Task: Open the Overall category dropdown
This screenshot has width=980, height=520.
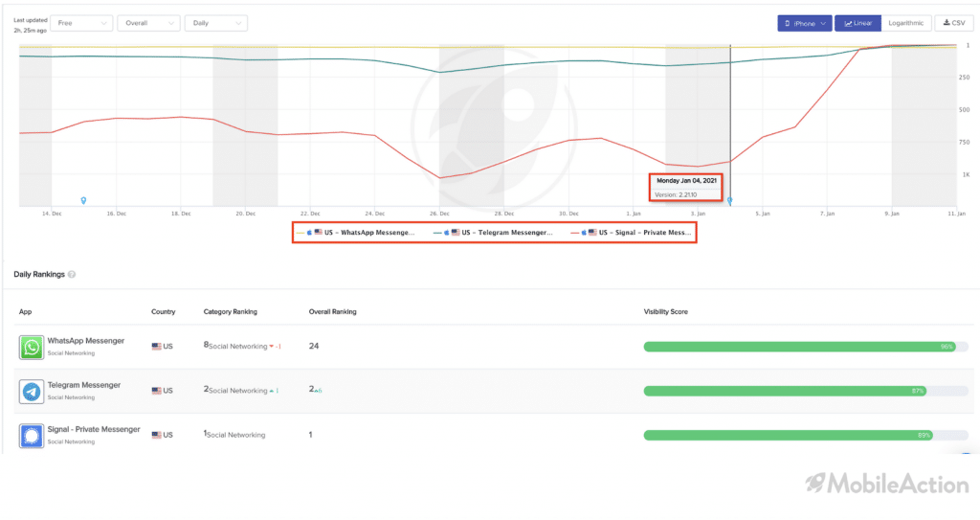Action: coord(148,23)
